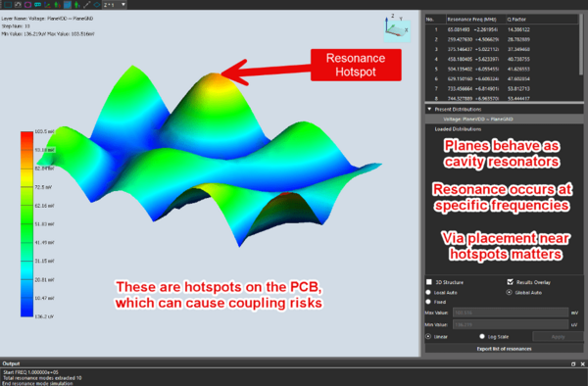
Task: Select the Log Scale radio button
Action: (482, 337)
